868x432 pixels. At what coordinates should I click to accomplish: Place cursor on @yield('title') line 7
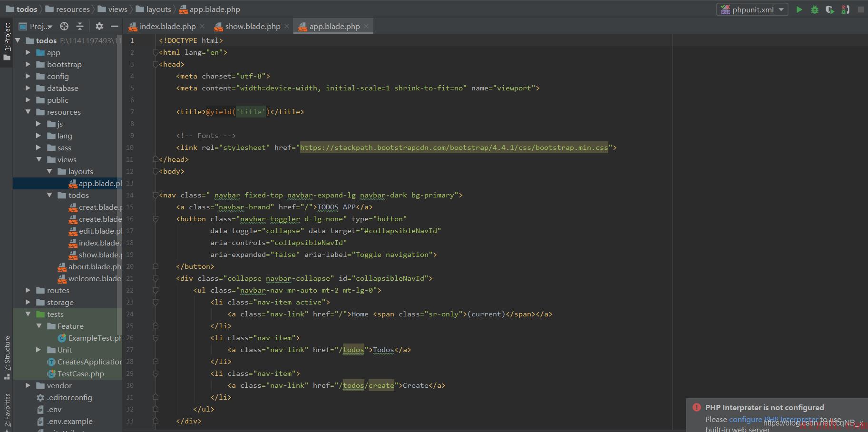pos(238,112)
